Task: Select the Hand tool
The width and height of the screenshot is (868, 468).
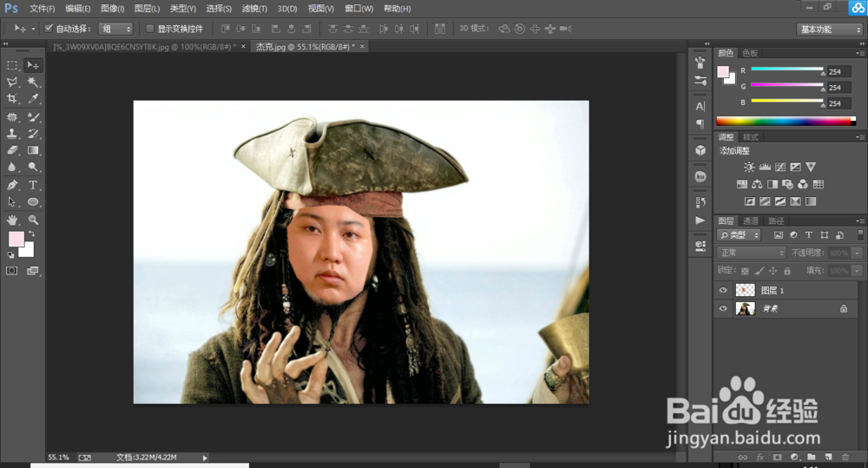Action: click(12, 220)
